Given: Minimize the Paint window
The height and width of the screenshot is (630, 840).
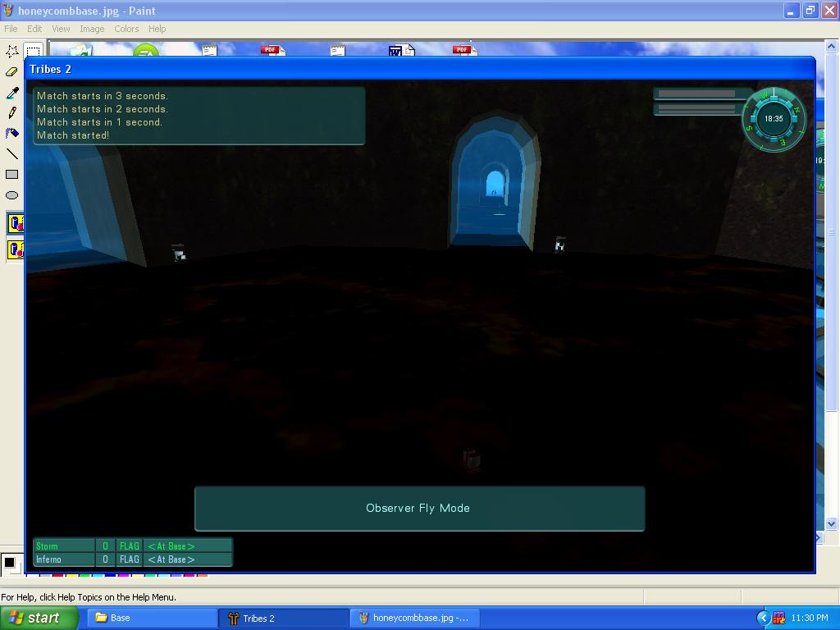Looking at the screenshot, I should pos(792,10).
